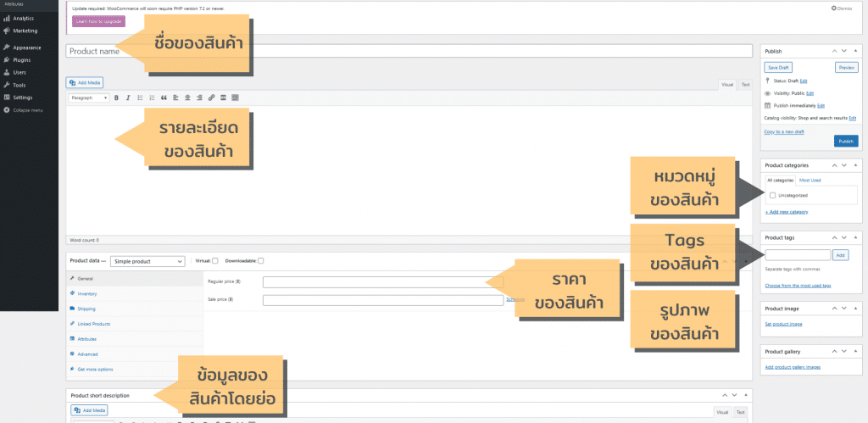Click the insert link icon

click(211, 97)
